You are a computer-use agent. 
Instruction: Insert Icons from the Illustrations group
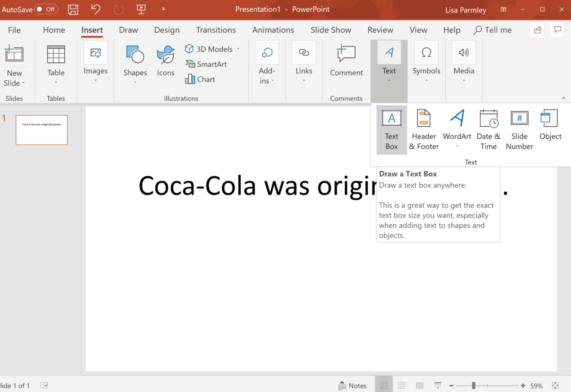166,61
